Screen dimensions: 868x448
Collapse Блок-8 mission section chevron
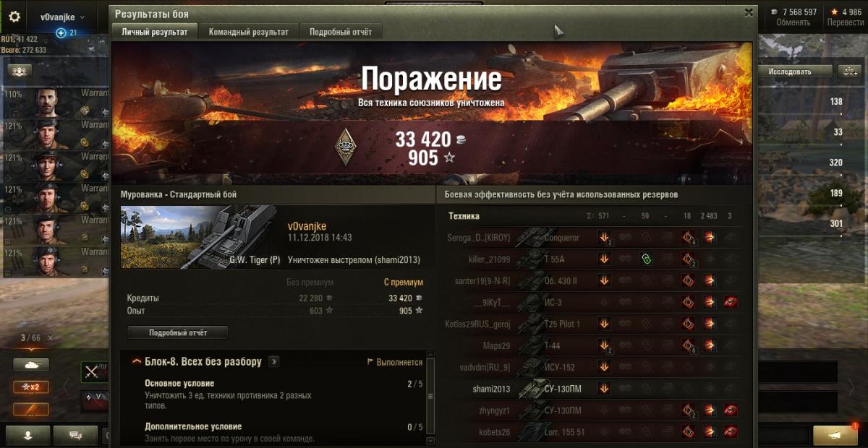tap(136, 361)
